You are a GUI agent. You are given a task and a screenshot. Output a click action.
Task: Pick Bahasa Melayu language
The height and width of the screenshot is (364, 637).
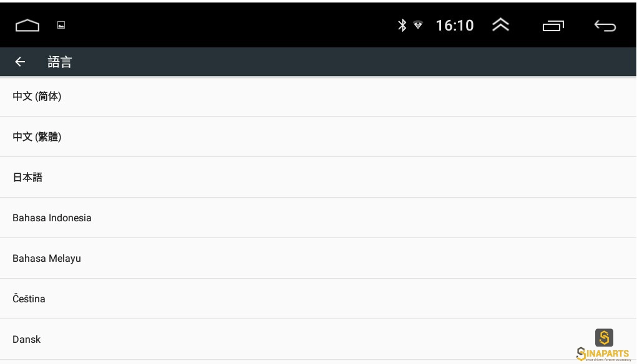318,259
